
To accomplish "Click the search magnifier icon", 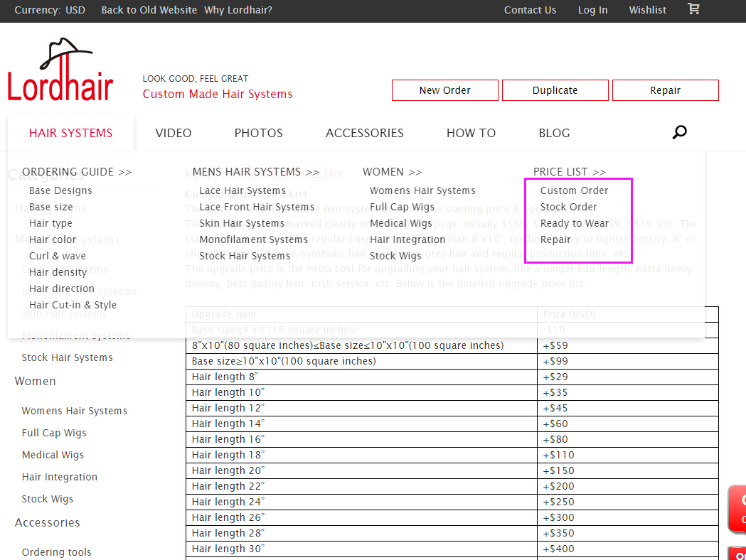I will pyautogui.click(x=679, y=132).
